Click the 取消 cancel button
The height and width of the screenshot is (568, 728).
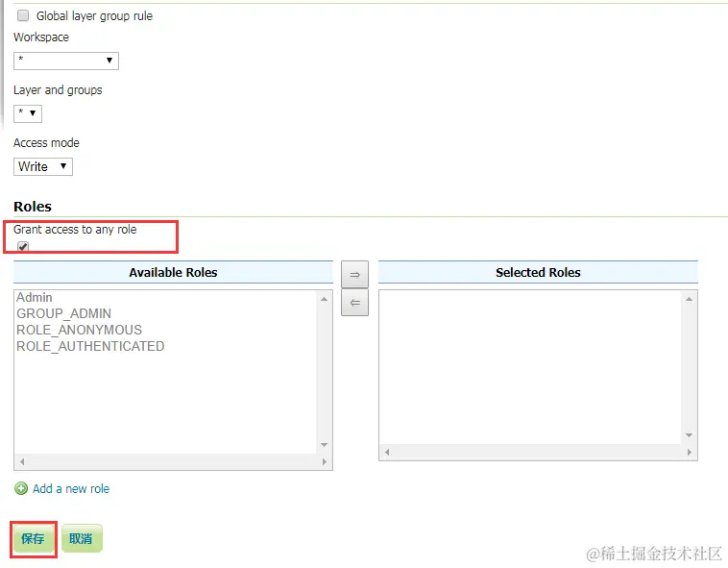[82, 539]
